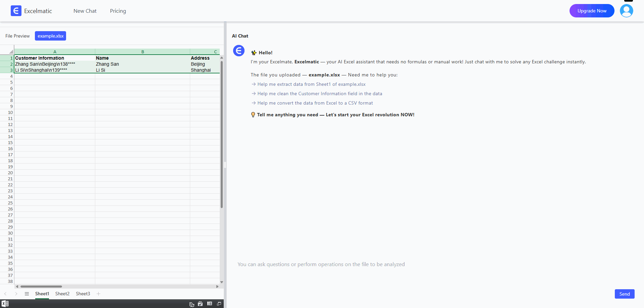Click the Excelmatic logo icon
The width and height of the screenshot is (644, 308).
click(16, 11)
